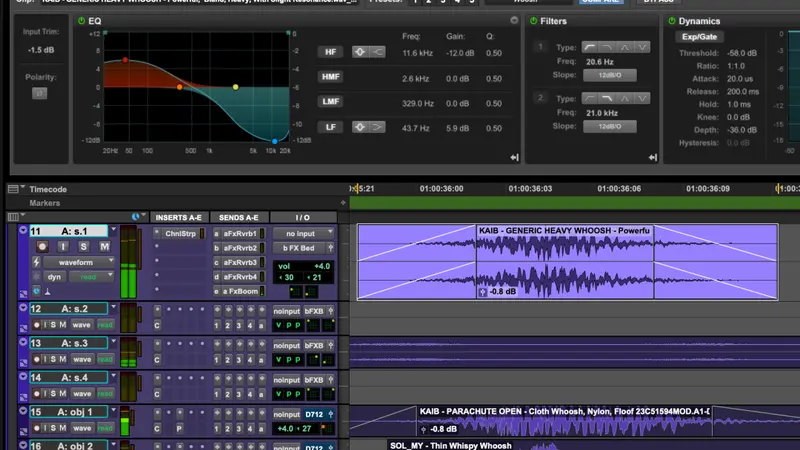This screenshot has width=800, height=450.
Task: Open Filter 1 Slope 12dB/O selector
Action: pos(610,75)
